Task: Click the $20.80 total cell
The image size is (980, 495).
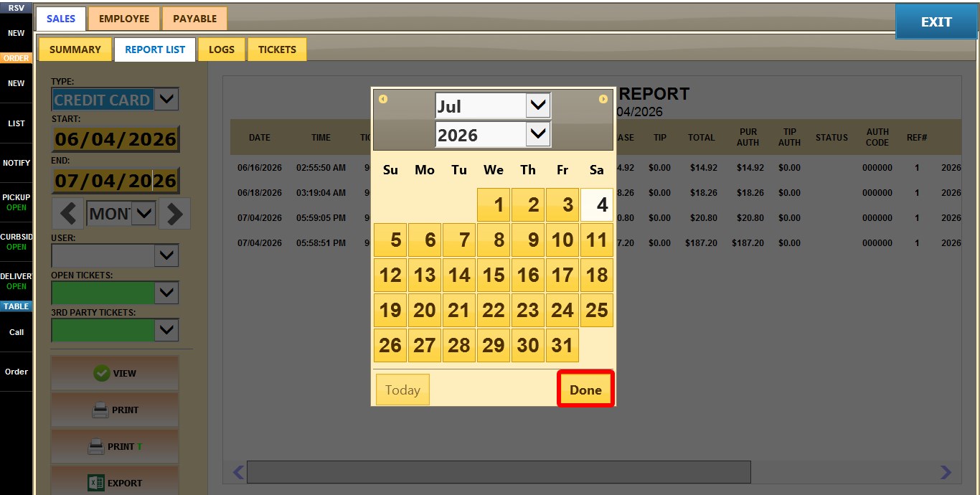Action: click(703, 218)
